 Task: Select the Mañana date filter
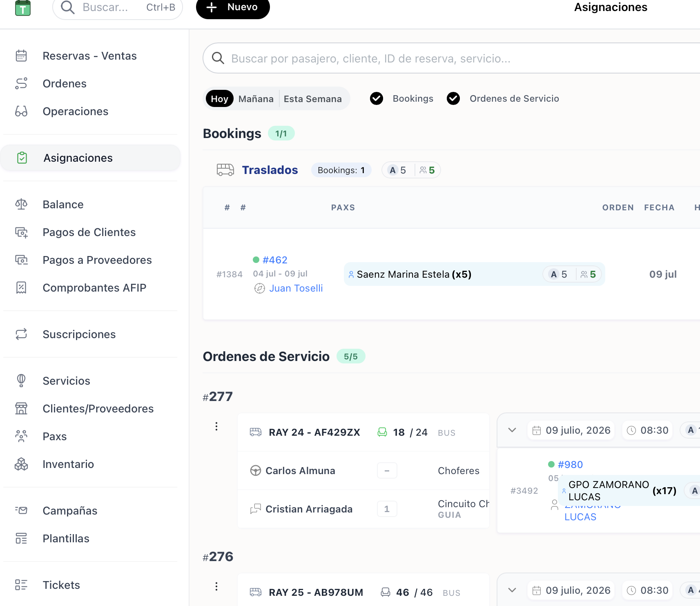click(256, 99)
